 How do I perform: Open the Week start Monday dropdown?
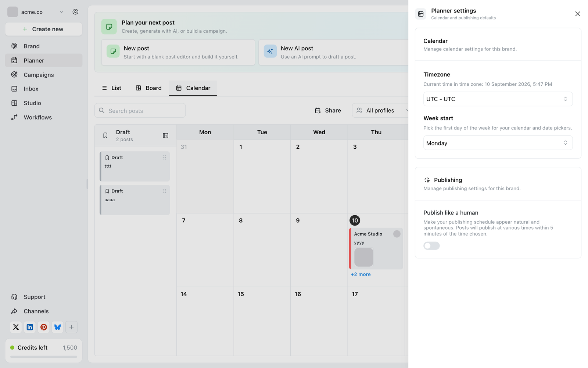pyautogui.click(x=498, y=143)
